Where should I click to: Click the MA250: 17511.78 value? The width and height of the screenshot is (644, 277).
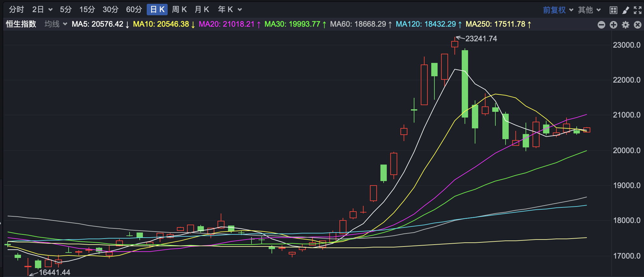pyautogui.click(x=499, y=24)
